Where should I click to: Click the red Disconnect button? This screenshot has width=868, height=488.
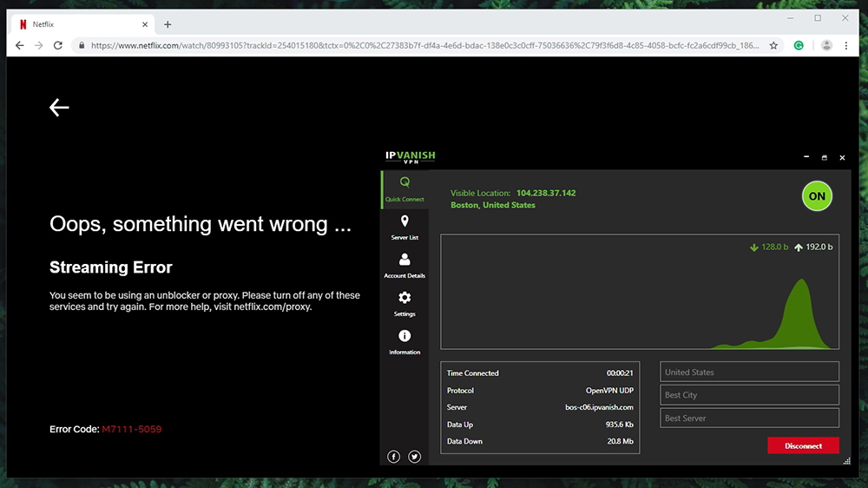[803, 446]
